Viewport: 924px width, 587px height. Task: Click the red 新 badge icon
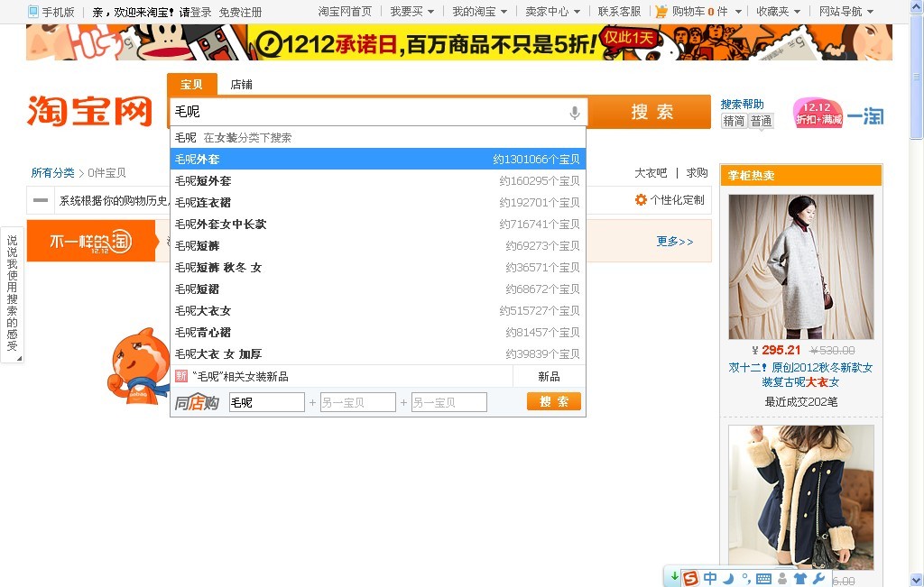(x=180, y=376)
